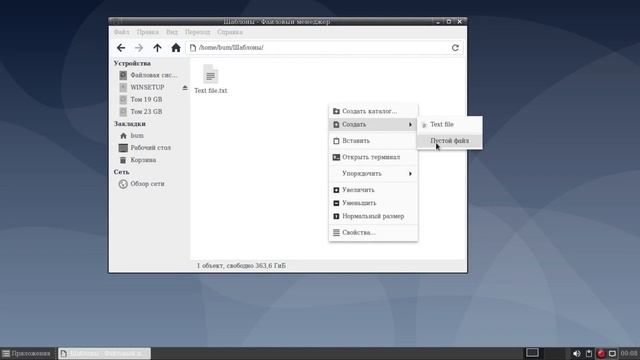This screenshot has width=640, height=360.
Task: Eject the WINSETUP device
Action: (x=185, y=87)
